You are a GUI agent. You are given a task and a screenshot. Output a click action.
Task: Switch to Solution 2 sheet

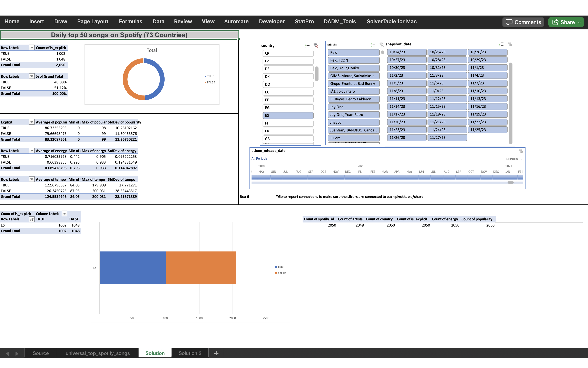190,353
